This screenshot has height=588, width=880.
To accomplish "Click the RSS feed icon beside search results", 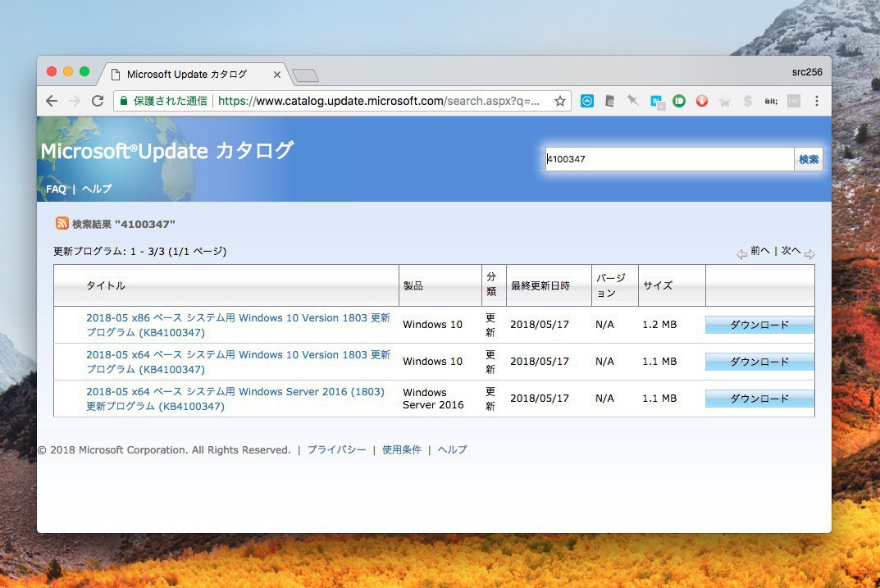I will click(x=62, y=223).
